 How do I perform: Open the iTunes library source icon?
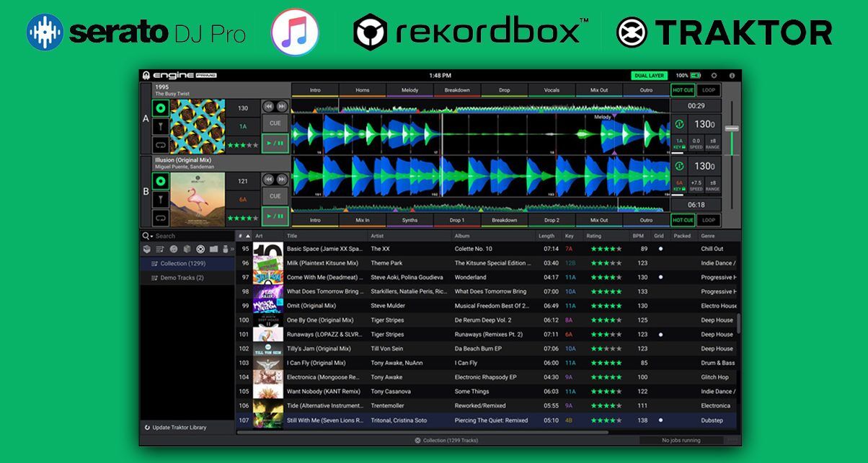(x=174, y=249)
